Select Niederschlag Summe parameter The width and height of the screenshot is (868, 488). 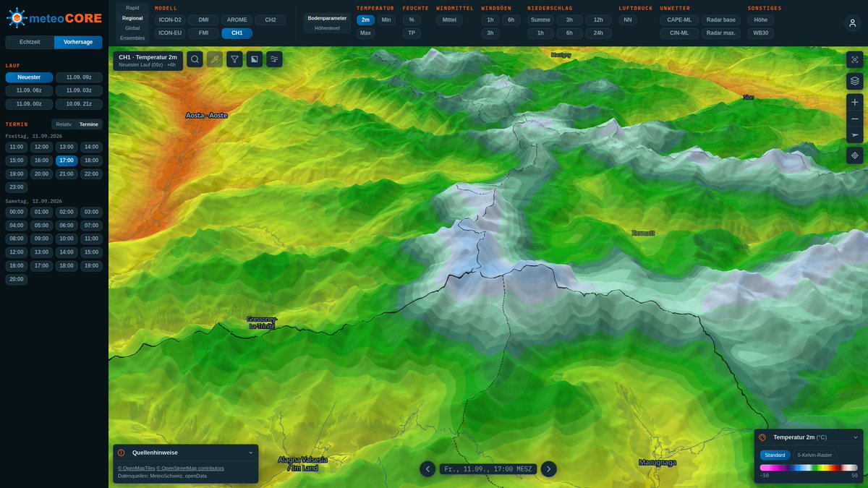tap(540, 20)
